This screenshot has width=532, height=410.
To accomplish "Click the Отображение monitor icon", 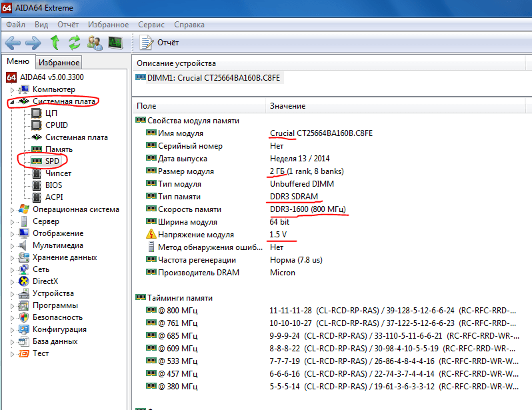I will tap(24, 233).
